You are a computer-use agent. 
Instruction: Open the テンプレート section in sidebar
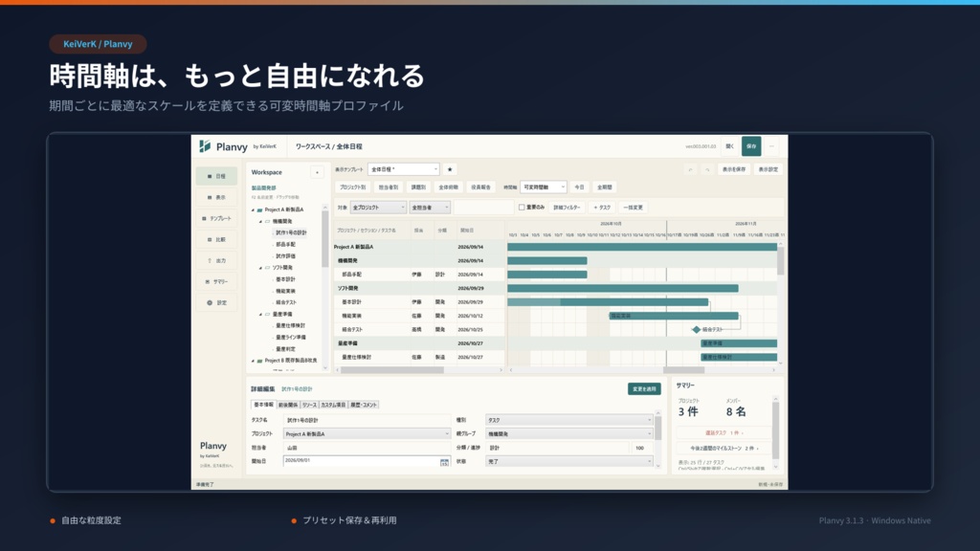[x=216, y=219]
